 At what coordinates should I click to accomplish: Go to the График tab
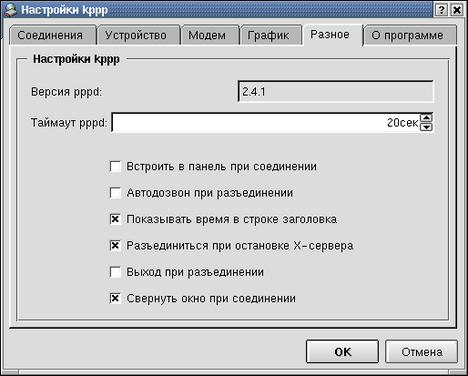(x=271, y=35)
